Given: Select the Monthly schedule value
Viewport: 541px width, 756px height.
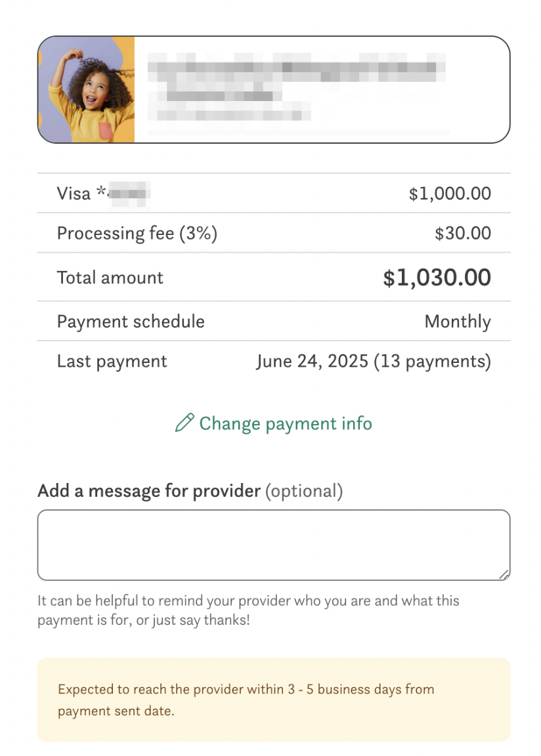Looking at the screenshot, I should pos(458,322).
